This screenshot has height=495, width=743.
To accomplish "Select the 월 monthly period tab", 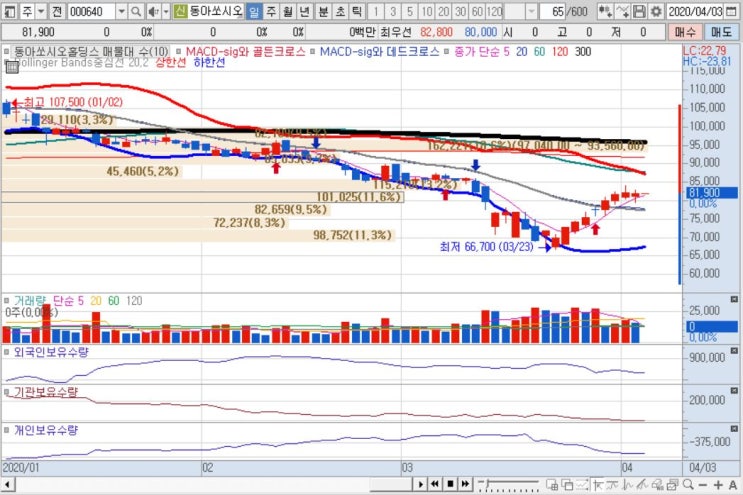I will (x=288, y=11).
